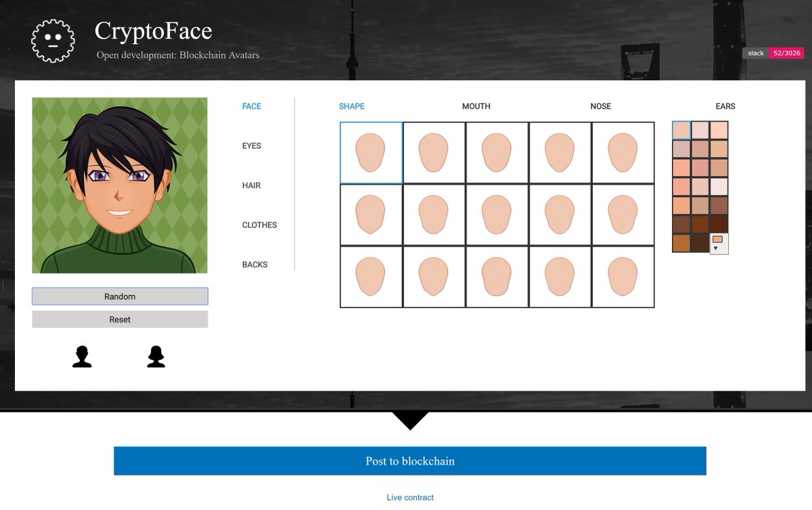The width and height of the screenshot is (812, 510).
Task: Select the male silhouette icon
Action: [82, 356]
